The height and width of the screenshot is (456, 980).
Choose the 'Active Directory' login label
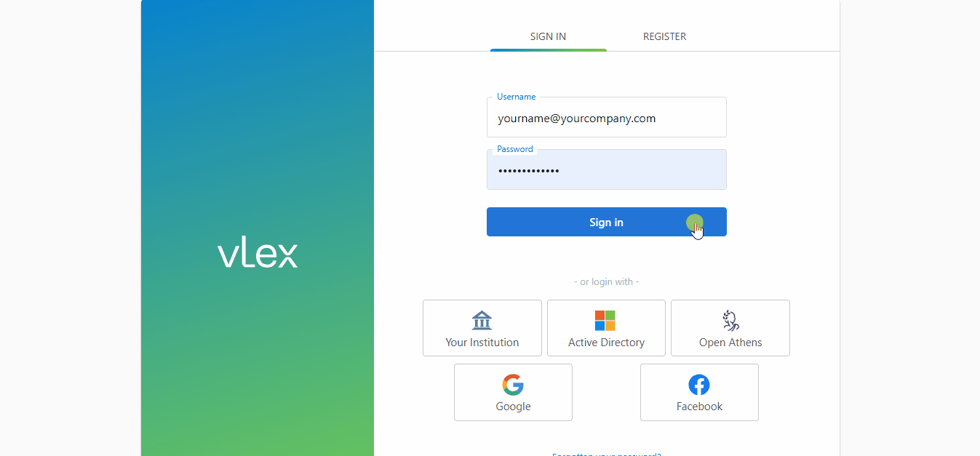tap(606, 343)
